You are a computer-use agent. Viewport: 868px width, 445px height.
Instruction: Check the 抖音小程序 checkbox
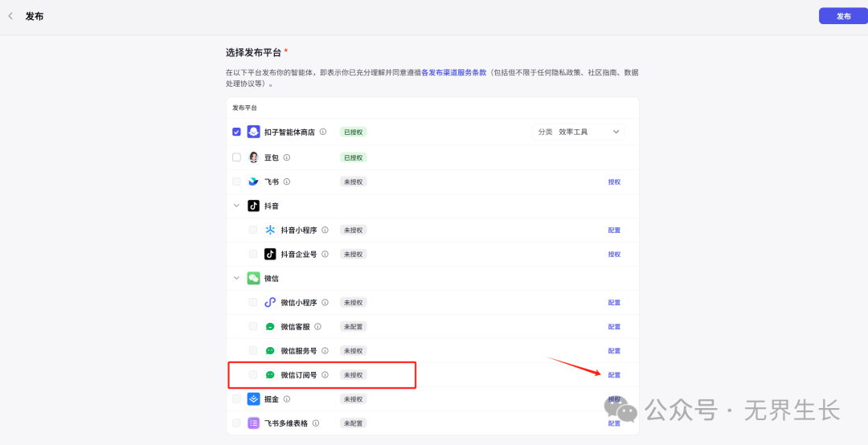(x=253, y=230)
